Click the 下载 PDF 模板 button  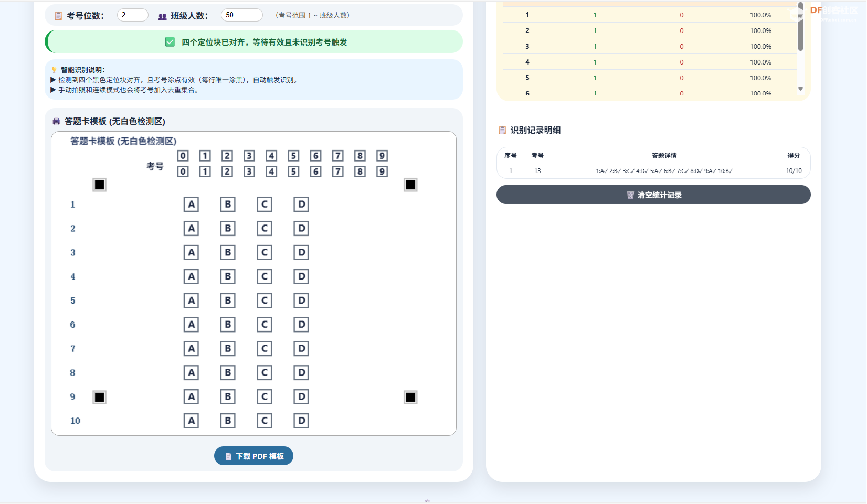253,456
